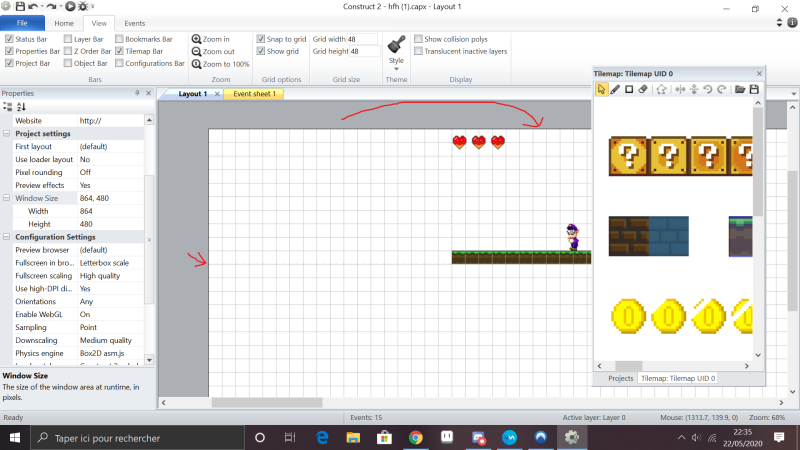Switch properties to categorized view icon
The width and height of the screenshot is (800, 450).
(8, 107)
